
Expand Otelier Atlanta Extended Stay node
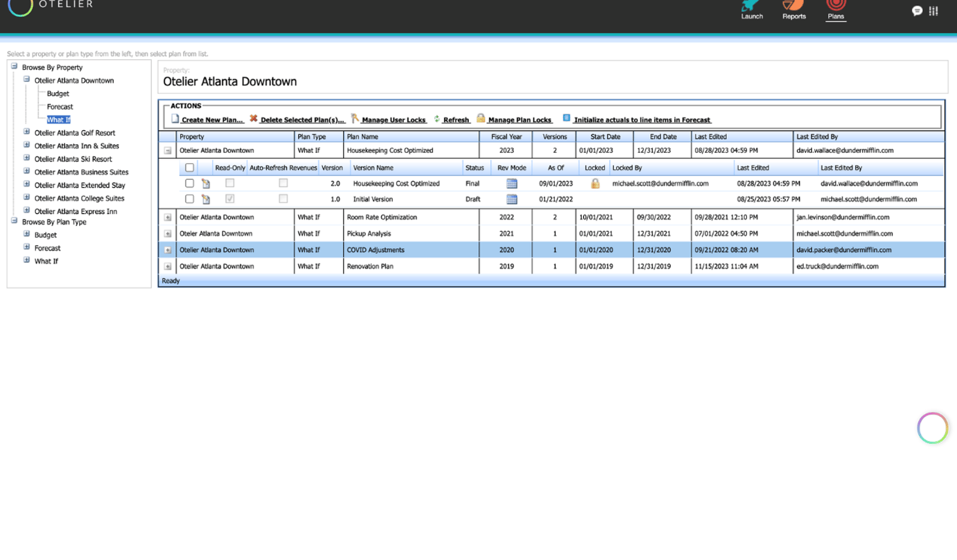26,184
